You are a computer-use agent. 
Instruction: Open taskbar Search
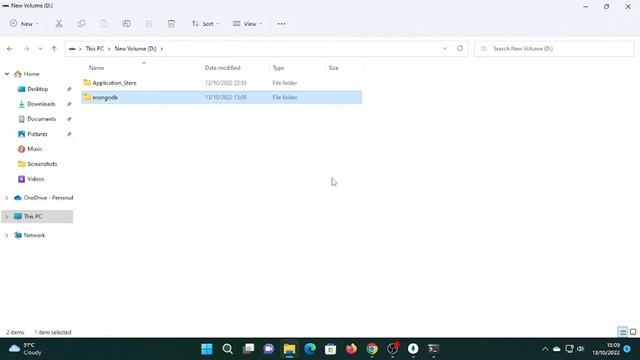(x=228, y=349)
